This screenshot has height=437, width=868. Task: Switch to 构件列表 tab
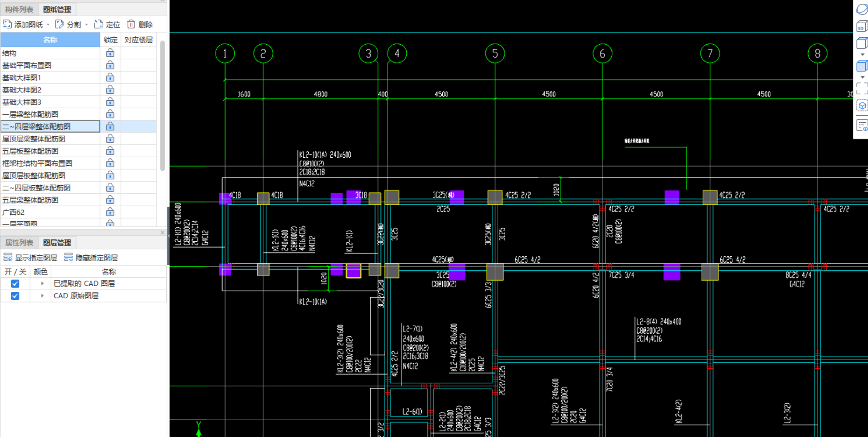point(19,9)
